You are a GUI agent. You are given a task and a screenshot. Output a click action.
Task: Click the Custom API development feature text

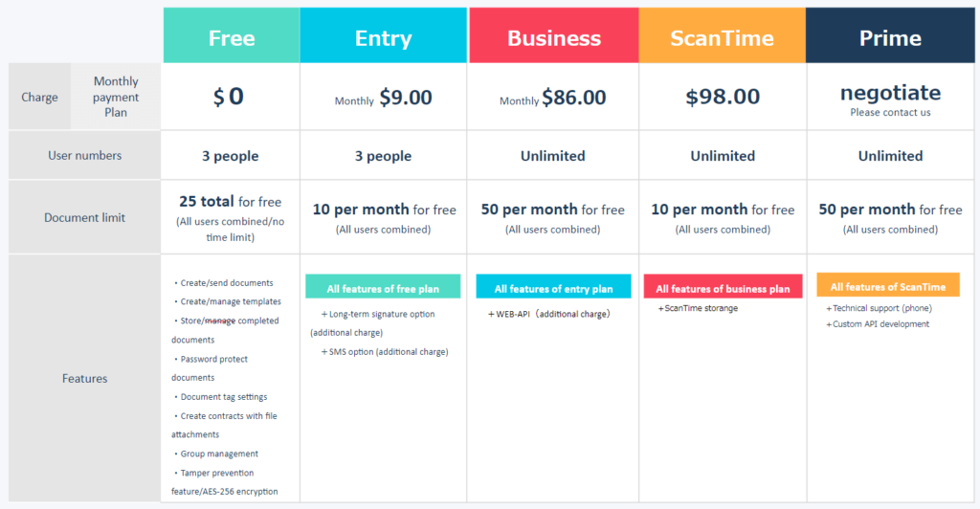pos(878,324)
